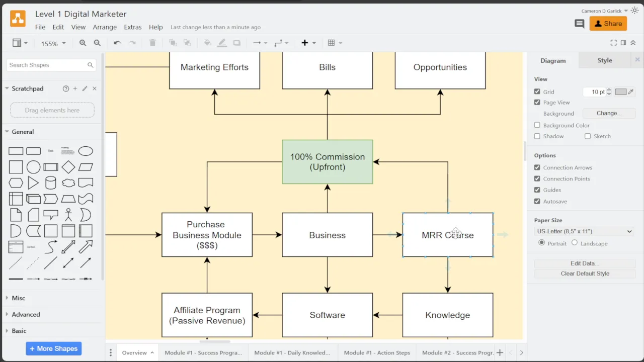Open the Line Color pencil tool
The width and height of the screenshot is (644, 362).
(222, 43)
